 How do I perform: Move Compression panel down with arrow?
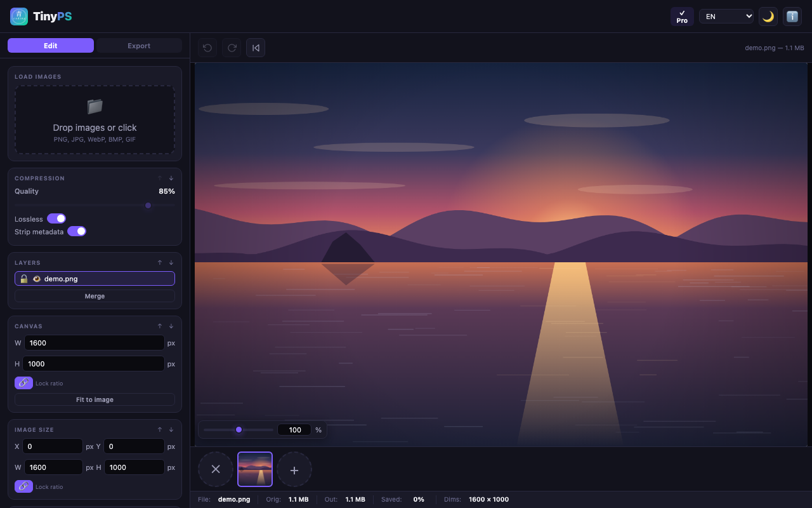pyautogui.click(x=171, y=178)
